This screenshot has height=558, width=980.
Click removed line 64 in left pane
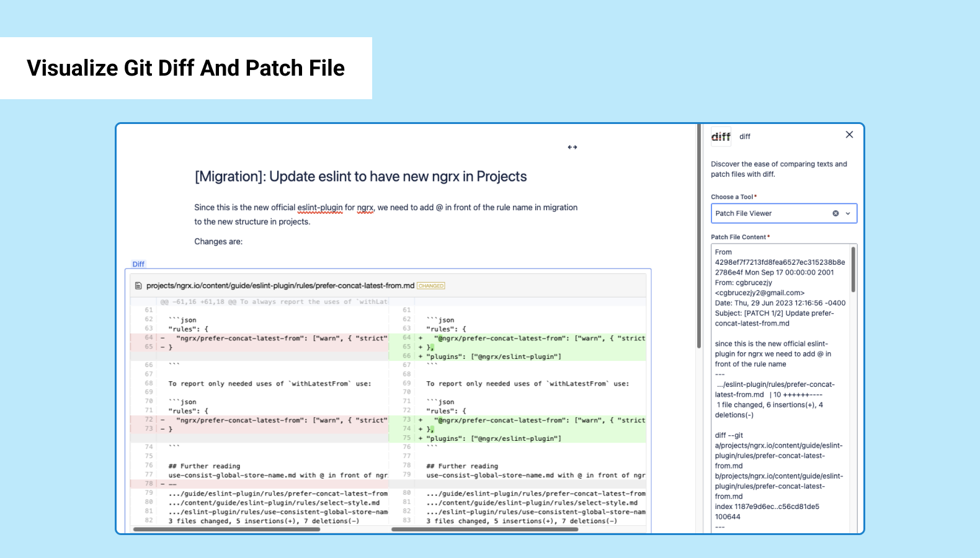(259, 339)
